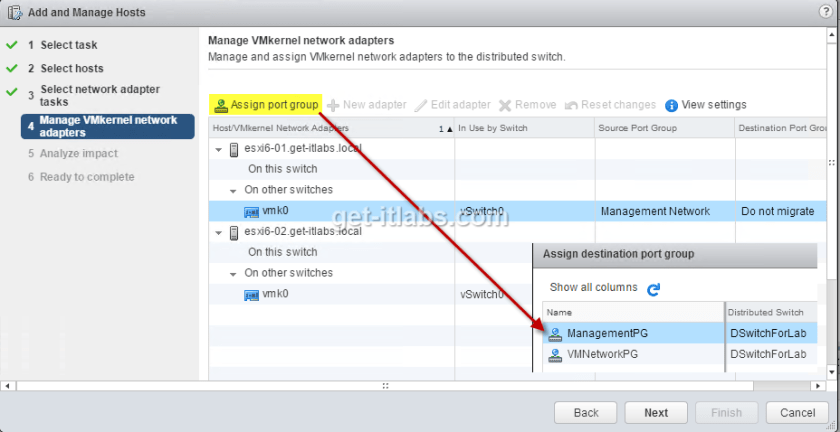The height and width of the screenshot is (432, 840).
Task: Collapse On other switches under esxi6-01
Action: [x=233, y=190]
